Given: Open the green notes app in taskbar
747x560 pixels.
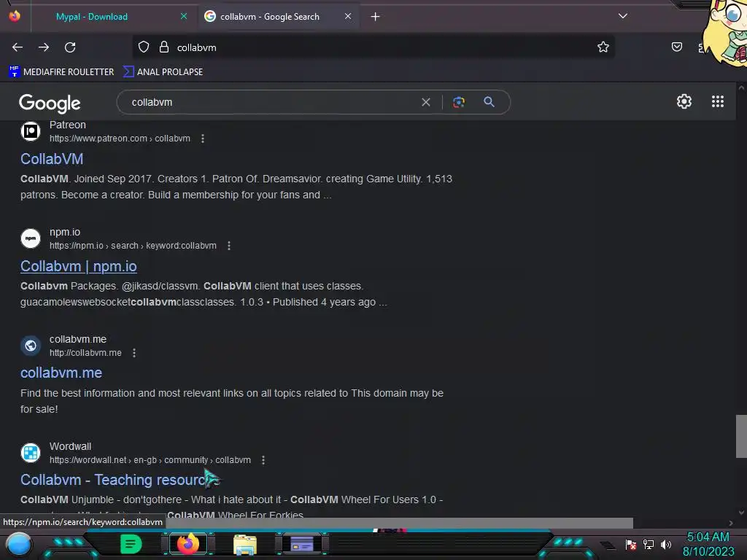Looking at the screenshot, I should [x=131, y=544].
